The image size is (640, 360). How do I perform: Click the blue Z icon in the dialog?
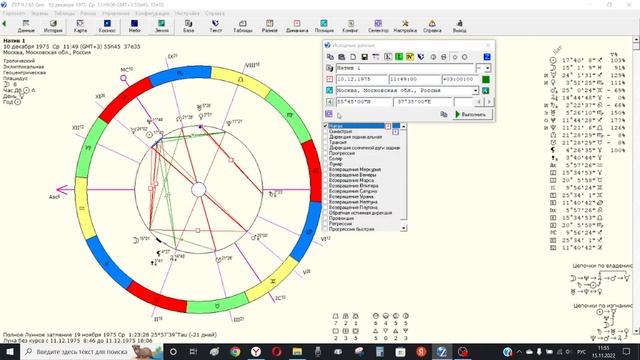[487, 57]
